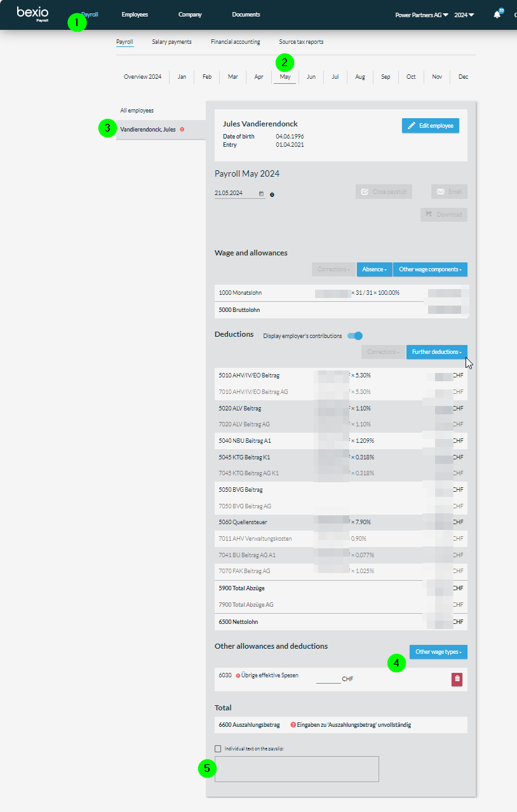Click the bexio Payroll logo

click(32, 14)
